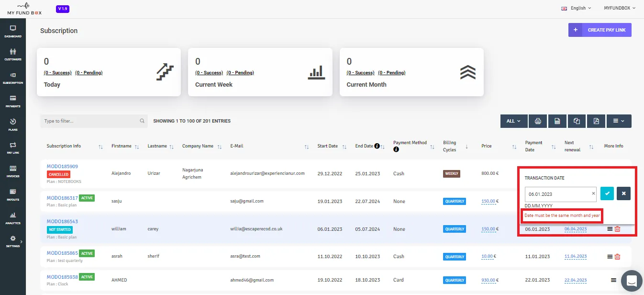View Today's success count link
This screenshot has width=644, height=295.
(58, 73)
